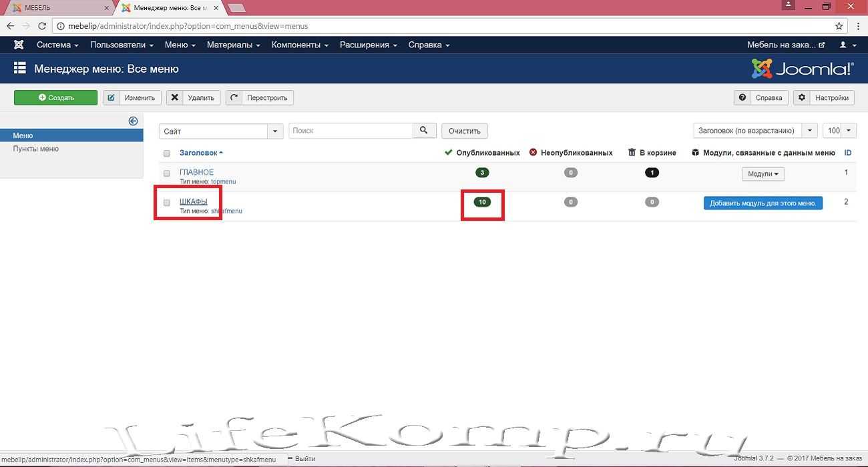The width and height of the screenshot is (868, 467).
Task: Reload the page in the browser
Action: coord(43,26)
